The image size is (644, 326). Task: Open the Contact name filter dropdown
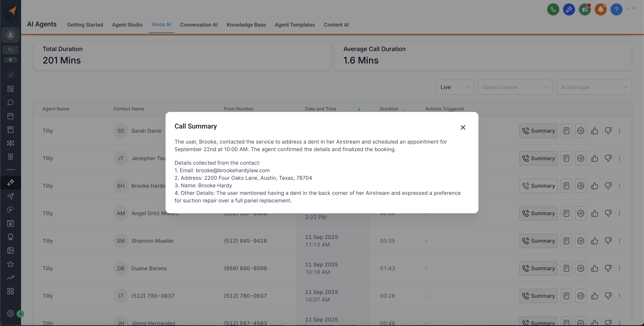click(515, 87)
